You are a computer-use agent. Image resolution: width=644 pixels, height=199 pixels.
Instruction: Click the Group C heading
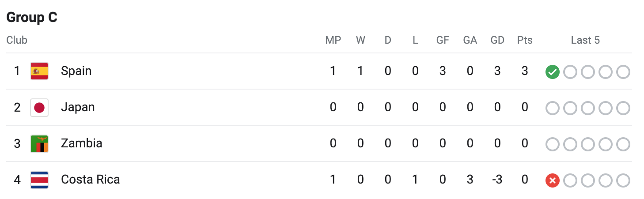coord(32,18)
